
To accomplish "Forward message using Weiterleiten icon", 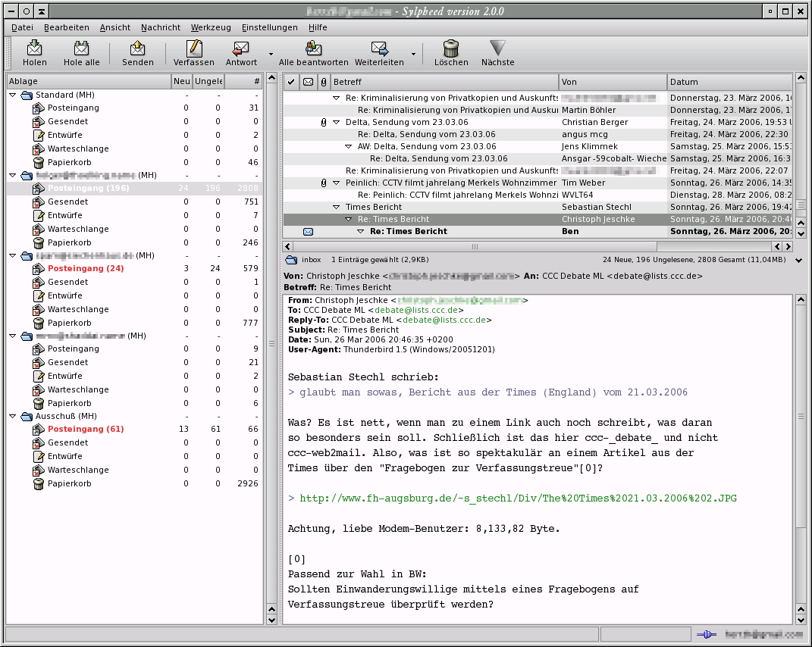I will [379, 49].
